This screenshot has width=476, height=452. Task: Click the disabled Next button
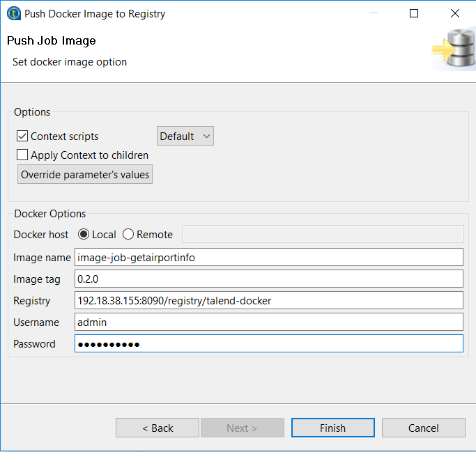(242, 428)
